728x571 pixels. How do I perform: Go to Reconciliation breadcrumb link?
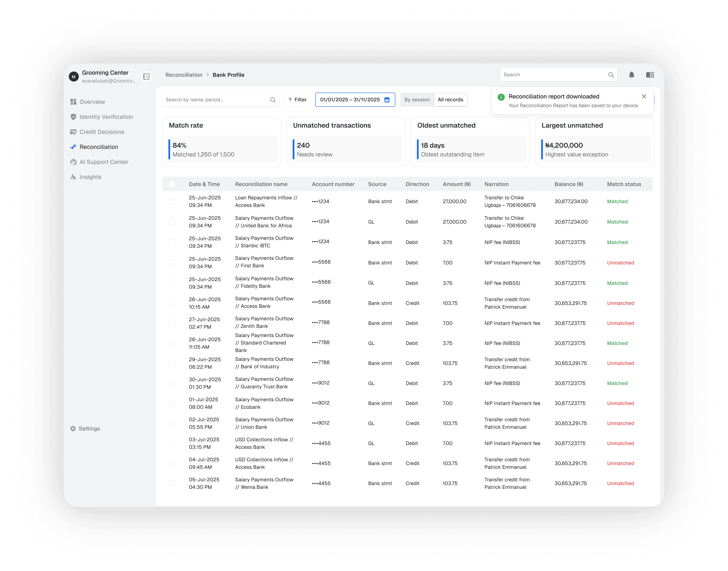184,75
